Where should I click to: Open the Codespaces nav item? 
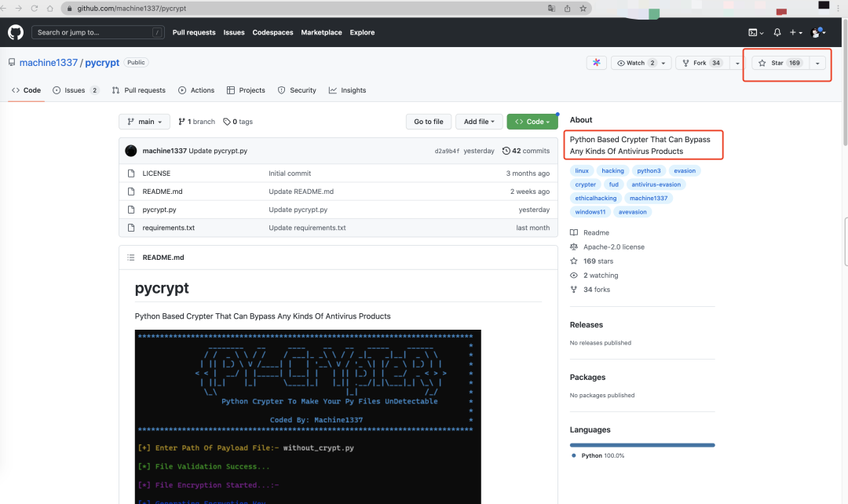point(272,32)
